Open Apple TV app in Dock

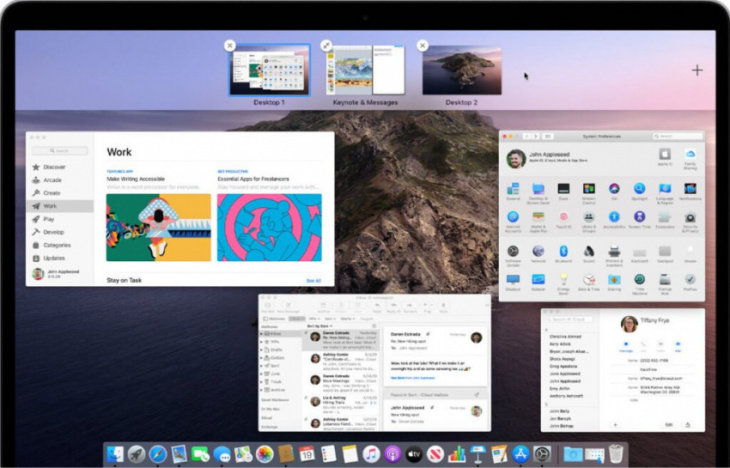tap(414, 455)
